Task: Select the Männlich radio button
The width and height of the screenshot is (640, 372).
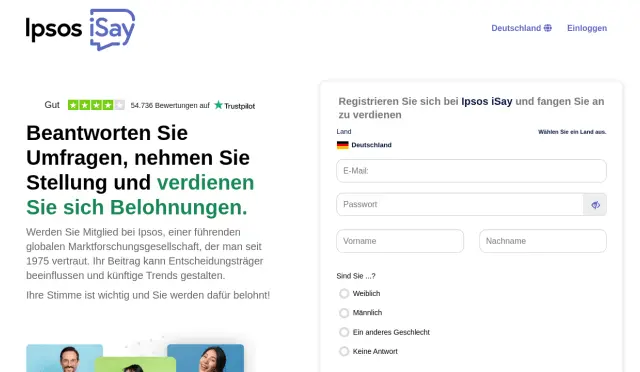Action: tap(344, 313)
